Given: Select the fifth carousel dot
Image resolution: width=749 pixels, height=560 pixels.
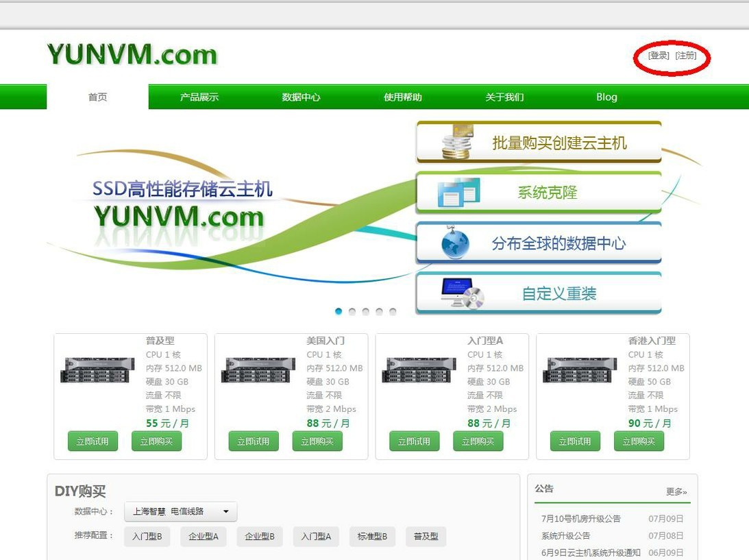Looking at the screenshot, I should (393, 312).
